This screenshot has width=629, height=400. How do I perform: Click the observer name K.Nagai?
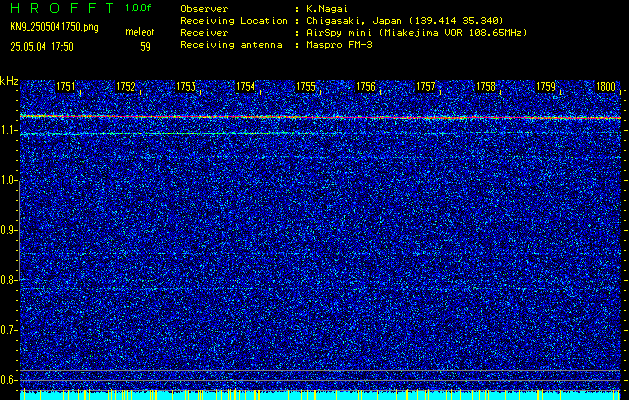point(327,9)
